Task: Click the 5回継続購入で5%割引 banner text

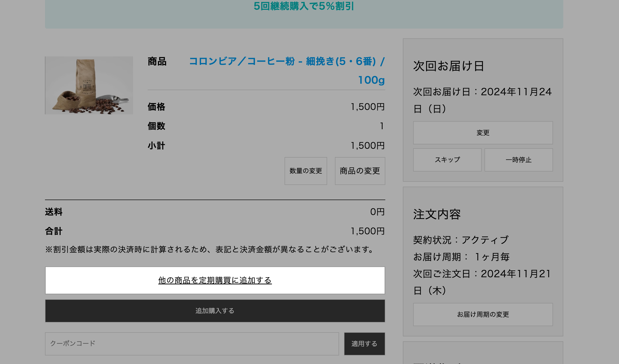Action: 304,6
